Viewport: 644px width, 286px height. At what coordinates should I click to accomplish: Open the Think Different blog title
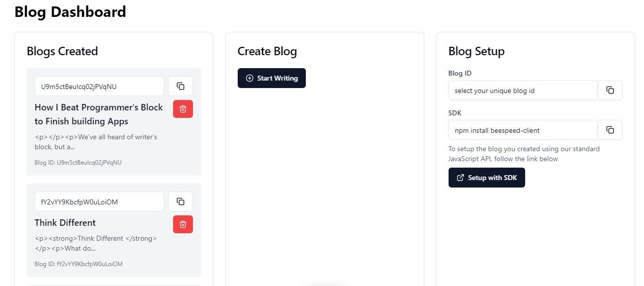pos(65,222)
